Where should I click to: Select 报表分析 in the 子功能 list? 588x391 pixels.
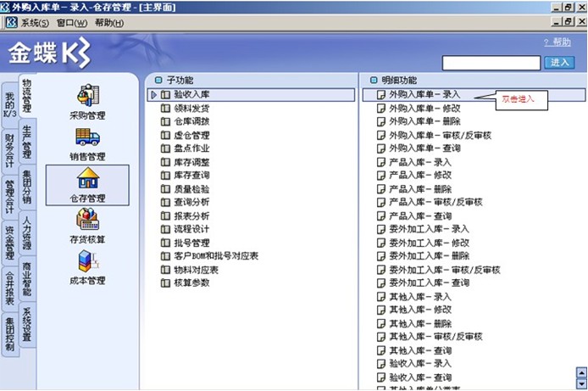pyautogui.click(x=191, y=215)
